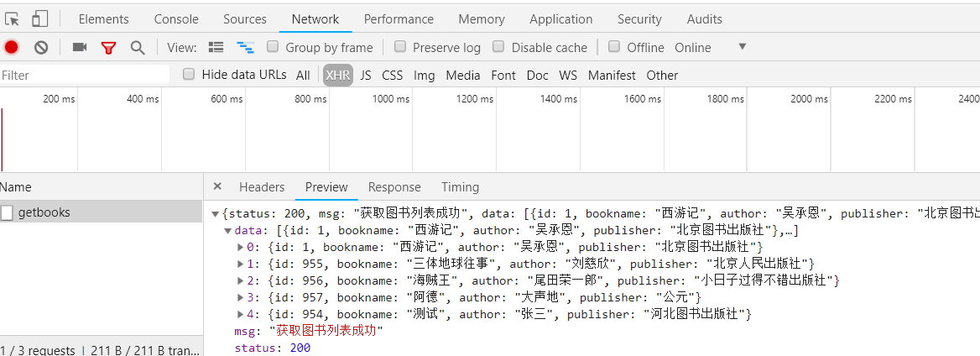Click the msg value 获取图书列表成功
980x356 pixels.
pos(326,331)
